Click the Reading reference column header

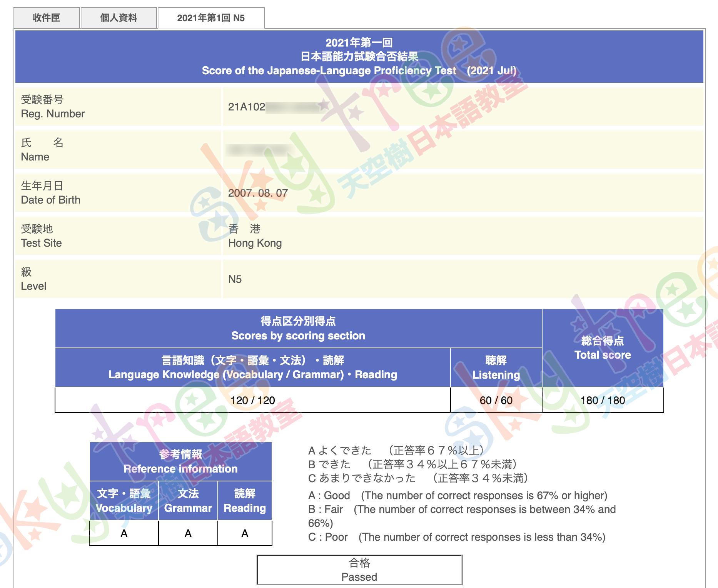[x=245, y=501]
